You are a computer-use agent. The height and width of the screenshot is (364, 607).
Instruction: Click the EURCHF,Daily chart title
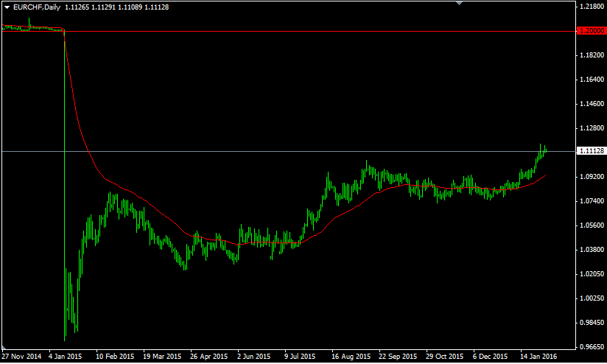(x=36, y=7)
